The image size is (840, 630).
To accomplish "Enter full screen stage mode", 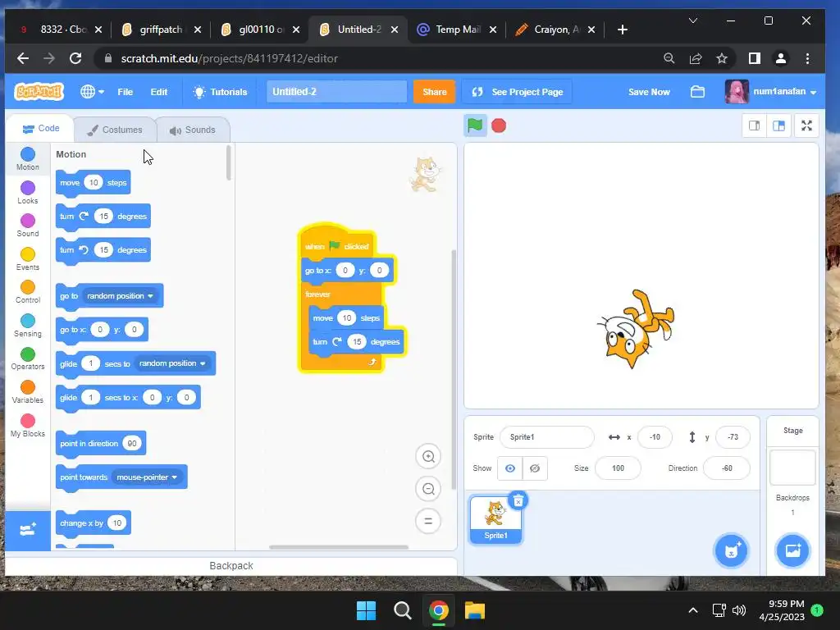I will point(806,126).
